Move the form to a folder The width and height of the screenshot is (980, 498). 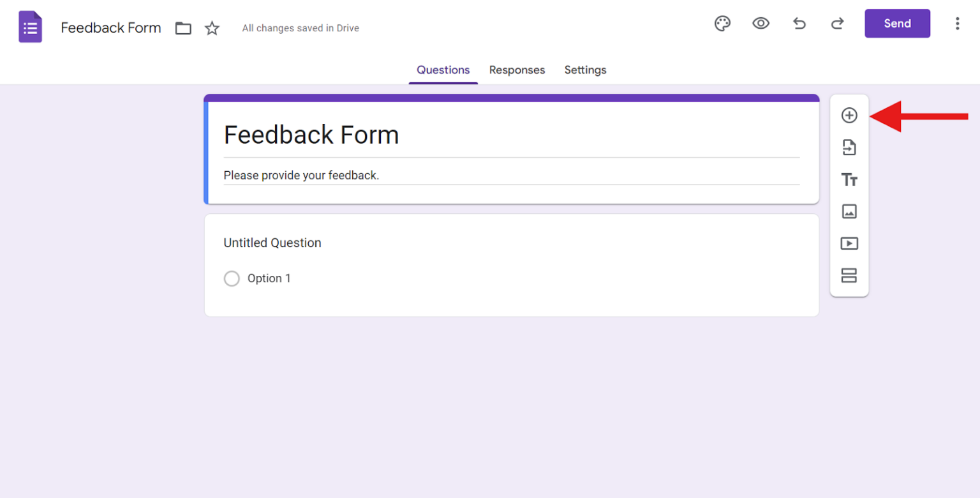click(x=183, y=27)
